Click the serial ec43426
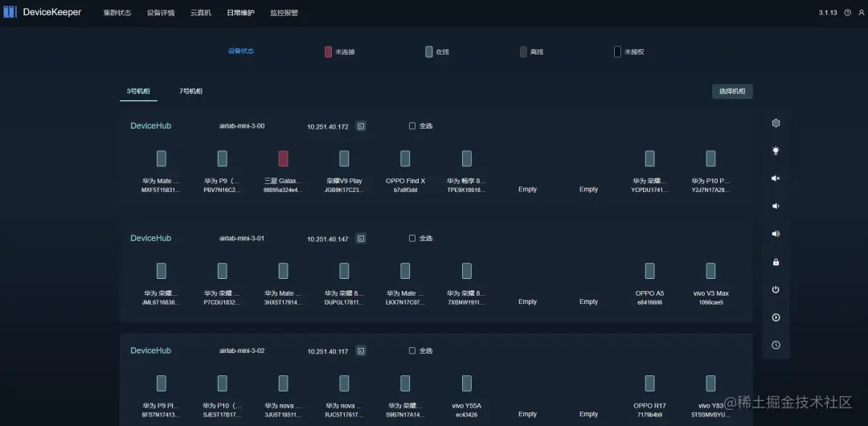The width and height of the screenshot is (868, 426). [x=467, y=415]
